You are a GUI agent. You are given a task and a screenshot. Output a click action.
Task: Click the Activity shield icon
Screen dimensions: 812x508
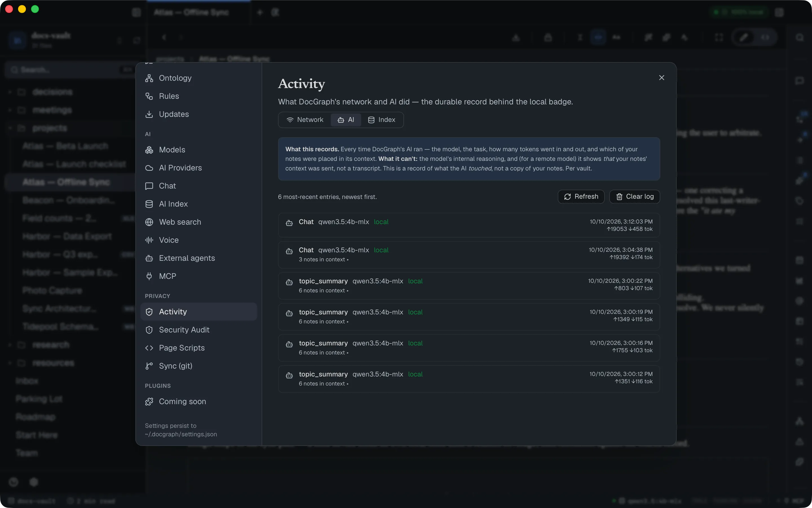(149, 312)
